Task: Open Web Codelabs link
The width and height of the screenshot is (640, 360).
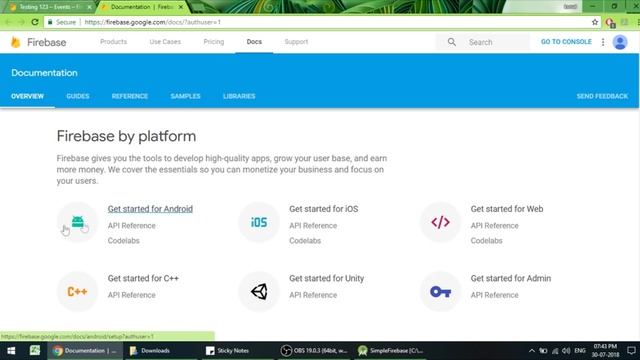Action: pyautogui.click(x=486, y=241)
